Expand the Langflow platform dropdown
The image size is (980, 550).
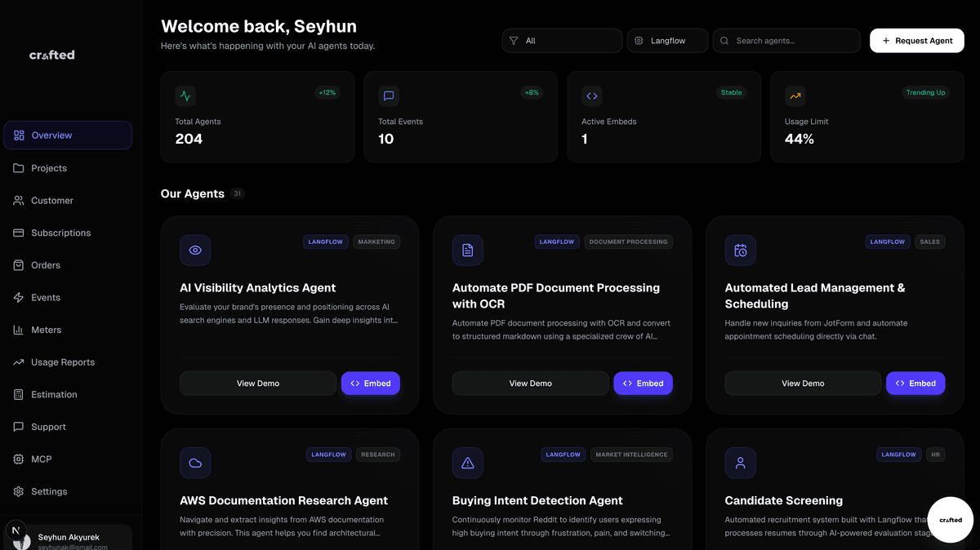(x=667, y=41)
